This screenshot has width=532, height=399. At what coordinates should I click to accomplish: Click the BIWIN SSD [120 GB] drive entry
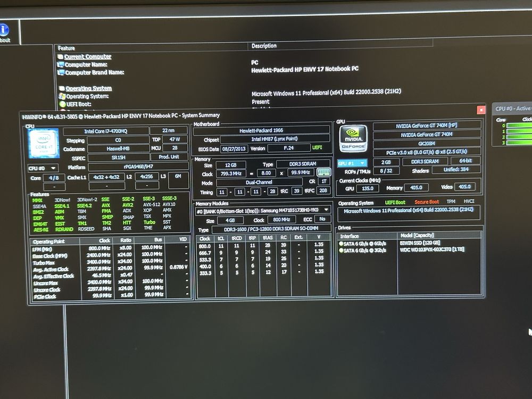[420, 243]
